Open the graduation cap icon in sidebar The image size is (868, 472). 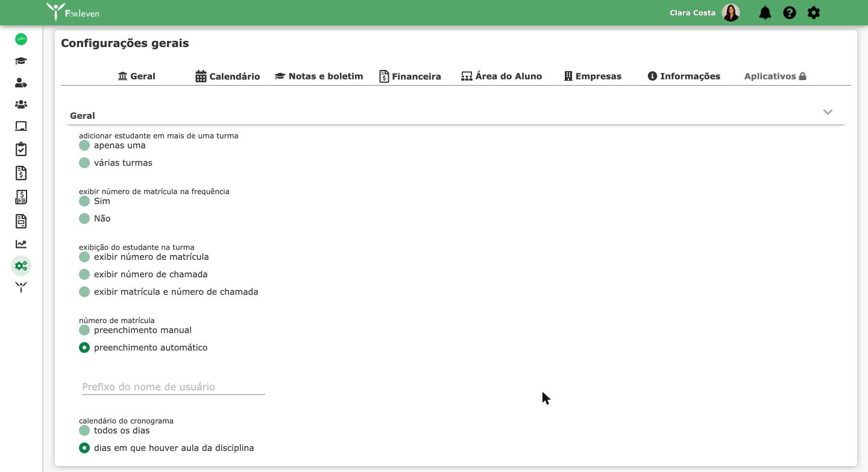coord(21,61)
